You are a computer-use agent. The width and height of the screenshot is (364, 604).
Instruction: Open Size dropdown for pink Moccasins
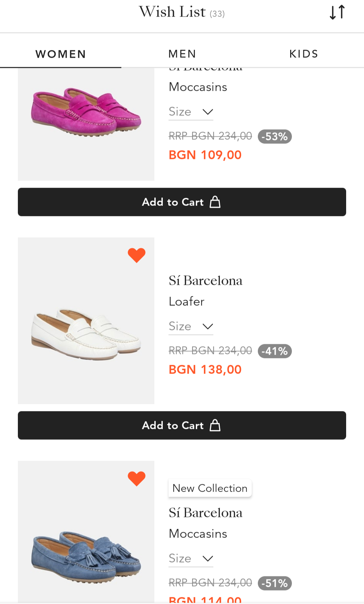(191, 112)
